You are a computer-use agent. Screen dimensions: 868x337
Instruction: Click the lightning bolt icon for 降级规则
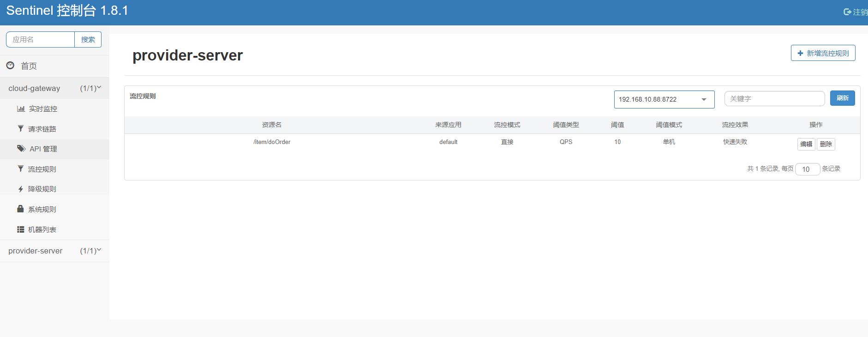20,189
